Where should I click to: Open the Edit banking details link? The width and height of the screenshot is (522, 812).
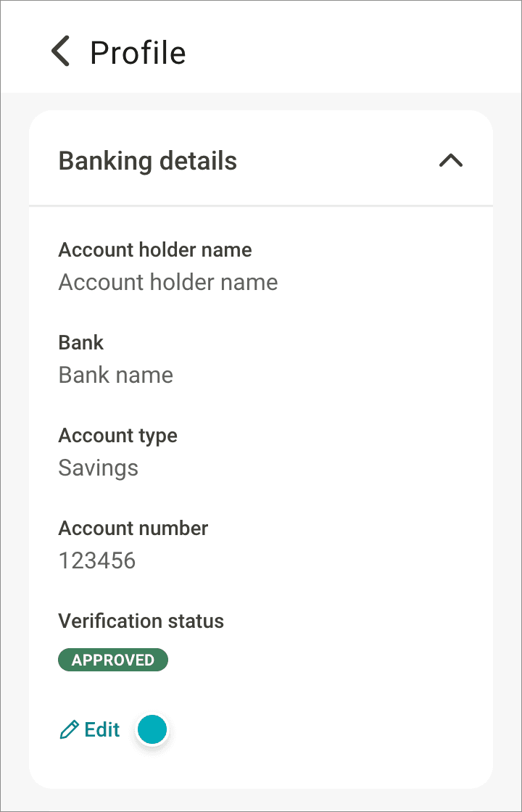pyautogui.click(x=101, y=730)
